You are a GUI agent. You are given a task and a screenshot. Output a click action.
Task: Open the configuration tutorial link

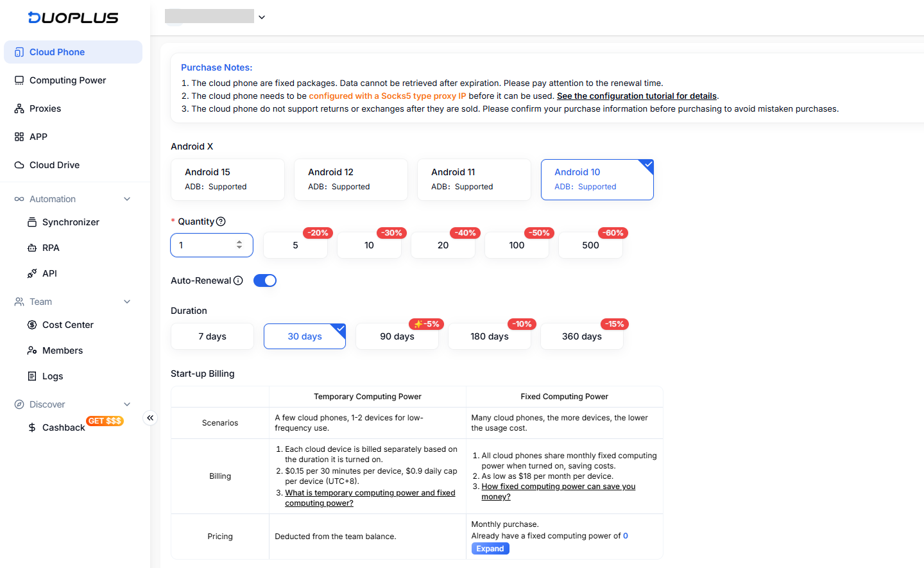click(x=637, y=96)
